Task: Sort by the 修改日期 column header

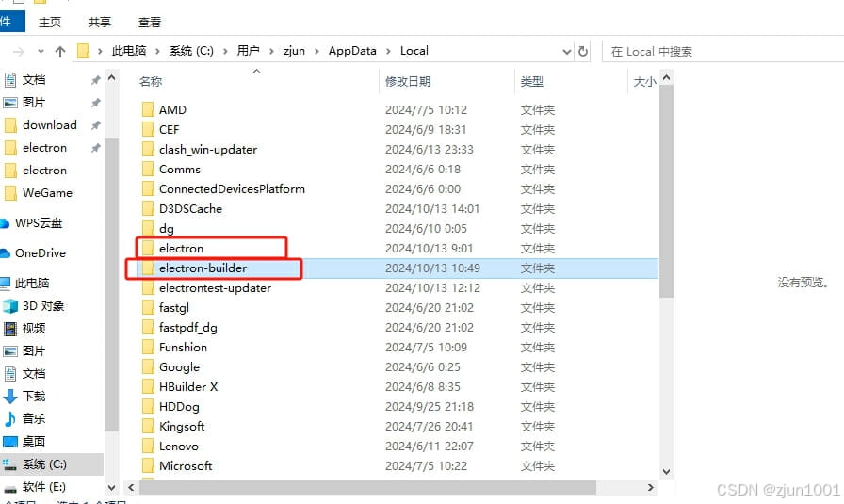Action: point(408,81)
